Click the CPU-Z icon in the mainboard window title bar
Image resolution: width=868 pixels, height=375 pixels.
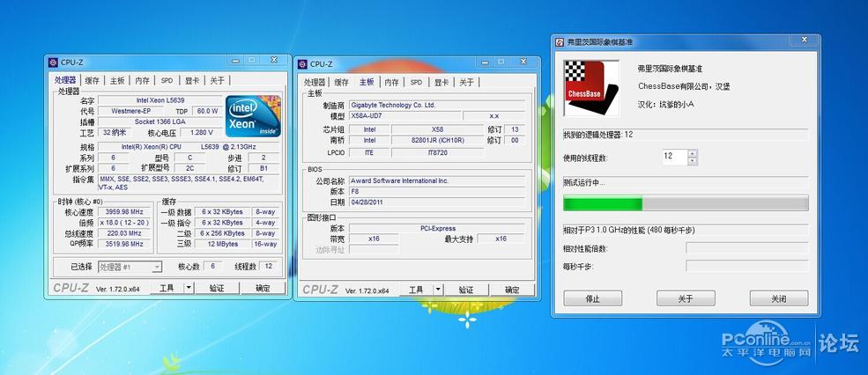click(x=302, y=64)
